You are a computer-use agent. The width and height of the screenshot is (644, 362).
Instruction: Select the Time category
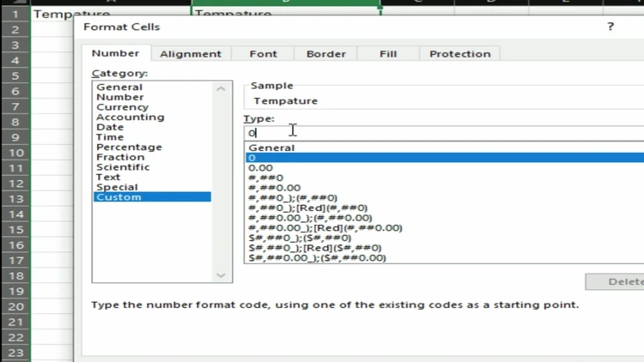(x=152, y=137)
